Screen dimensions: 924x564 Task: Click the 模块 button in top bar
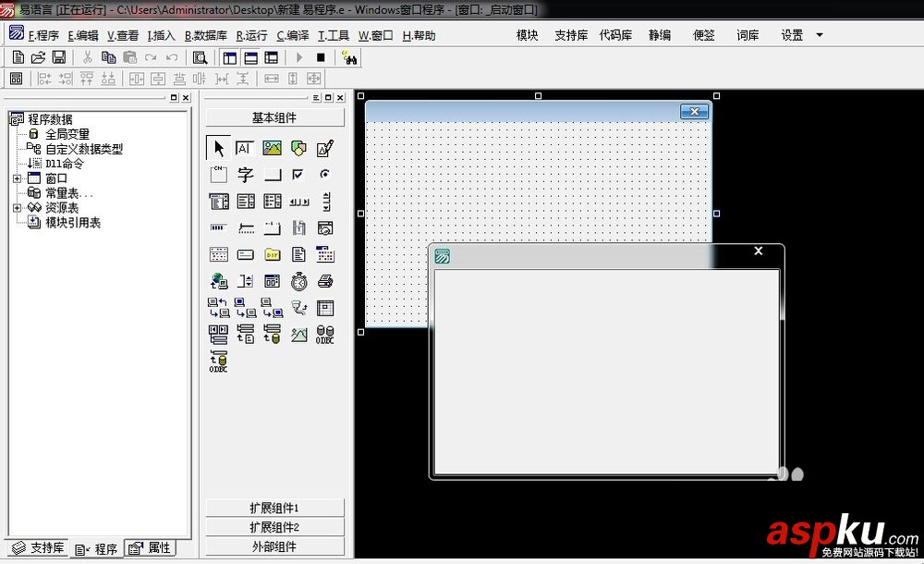pyautogui.click(x=528, y=35)
